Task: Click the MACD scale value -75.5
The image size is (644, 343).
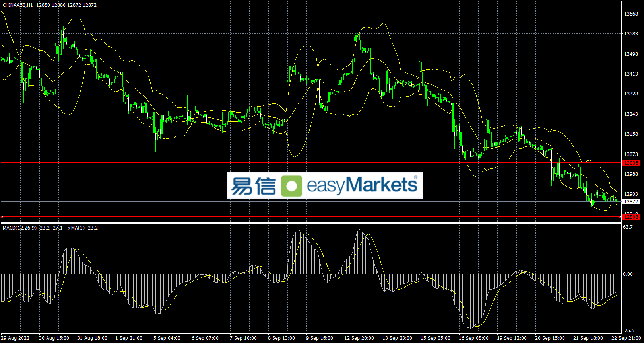Action: tap(629, 331)
